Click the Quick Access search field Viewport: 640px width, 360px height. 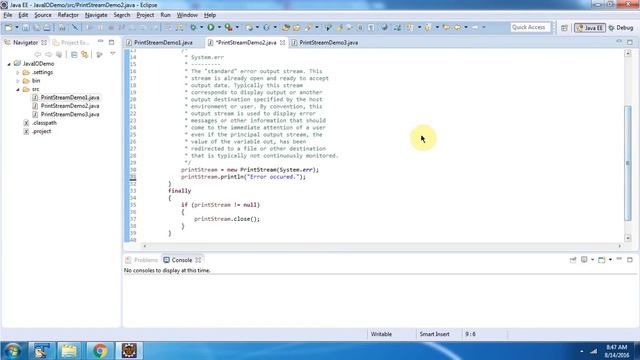pyautogui.click(x=530, y=27)
